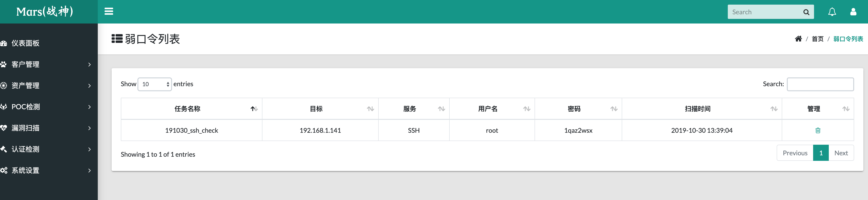Image resolution: width=868 pixels, height=200 pixels.
Task: Expand the POC检测 chevron
Action: coord(89,107)
